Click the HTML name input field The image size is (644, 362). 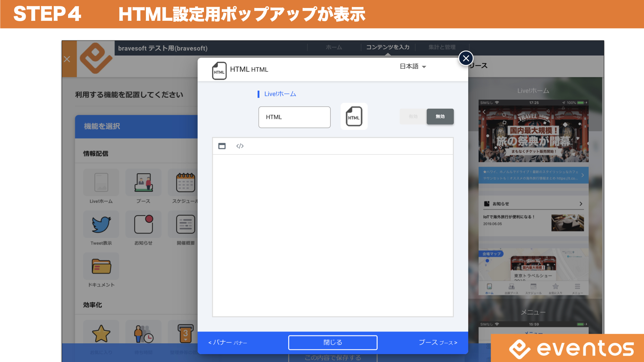294,117
